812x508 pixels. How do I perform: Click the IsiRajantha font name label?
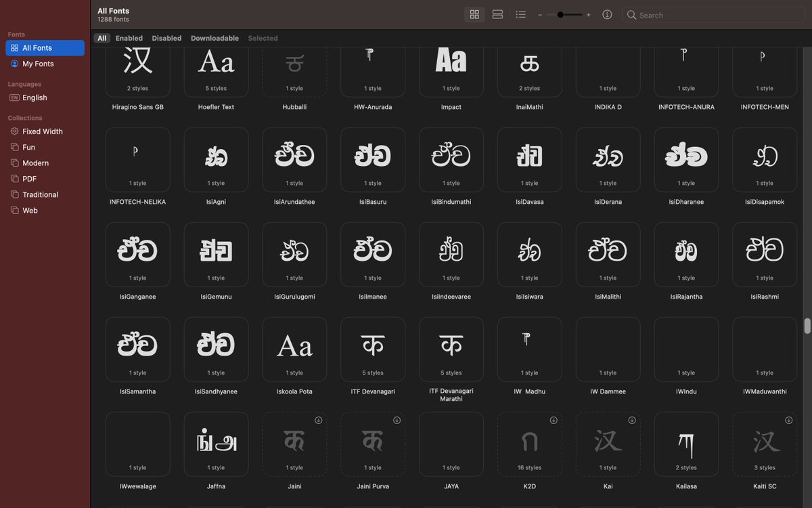[x=687, y=297]
